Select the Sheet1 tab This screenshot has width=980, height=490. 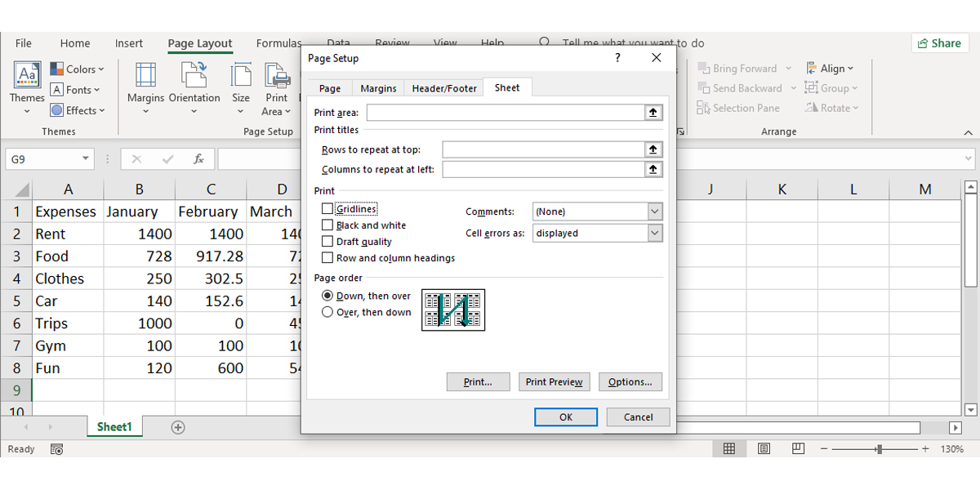114,427
